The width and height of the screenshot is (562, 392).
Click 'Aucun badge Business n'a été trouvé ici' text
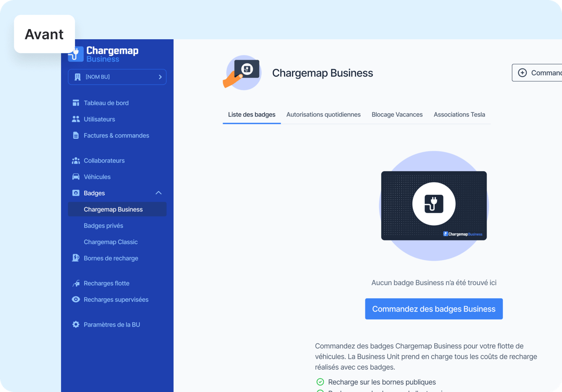434,283
